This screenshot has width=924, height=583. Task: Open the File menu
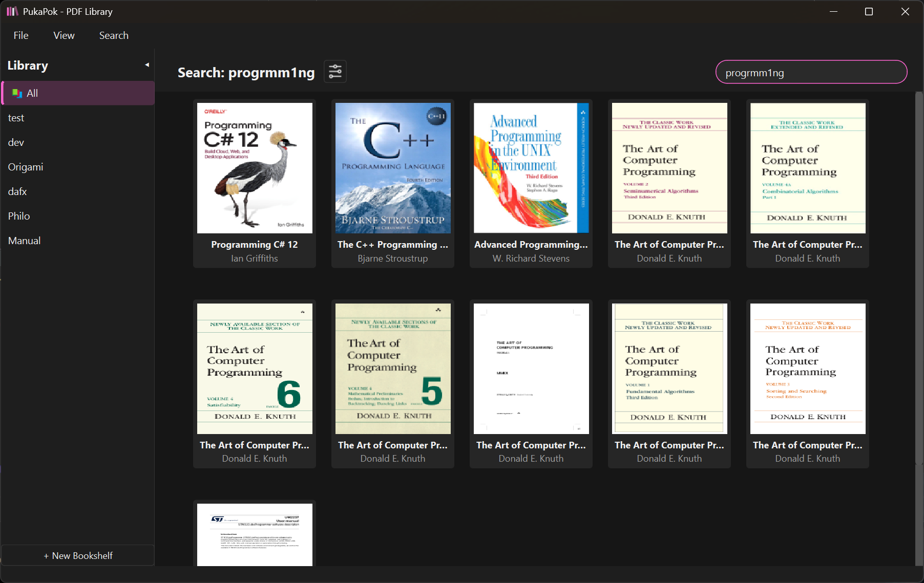coord(21,35)
